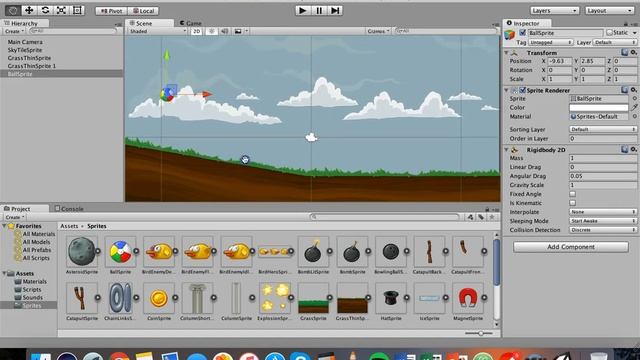
Task: Click the Play button
Action: click(x=303, y=10)
